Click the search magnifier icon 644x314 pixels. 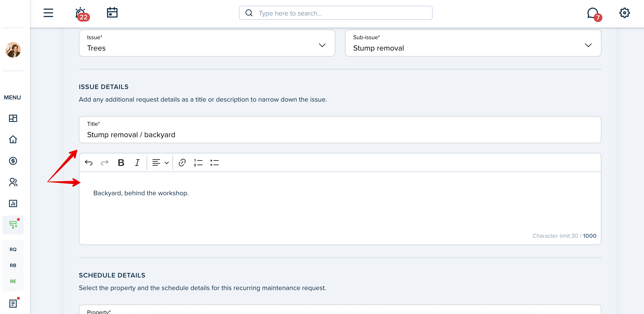tap(249, 13)
